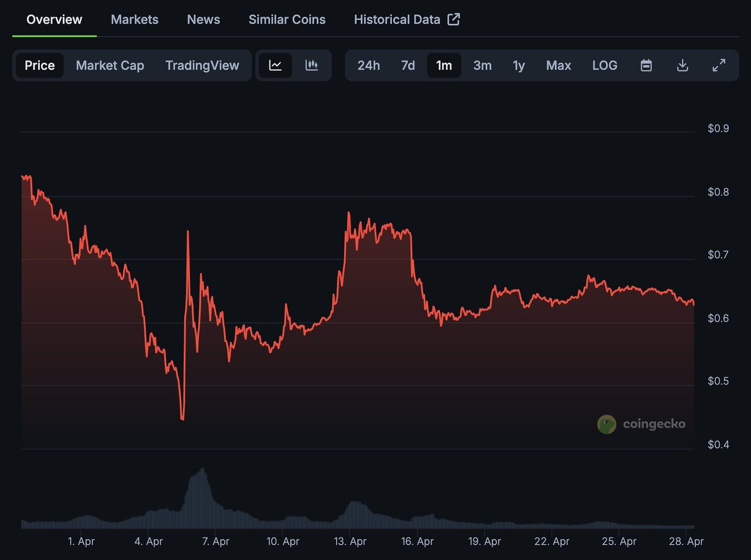
Task: Open the Markets tab
Action: pos(134,19)
